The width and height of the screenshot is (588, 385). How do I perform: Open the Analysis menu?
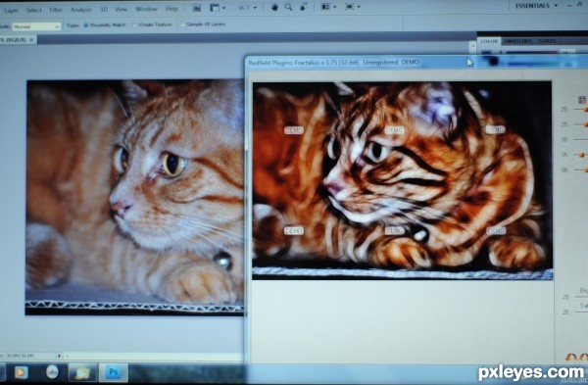pyautogui.click(x=81, y=10)
